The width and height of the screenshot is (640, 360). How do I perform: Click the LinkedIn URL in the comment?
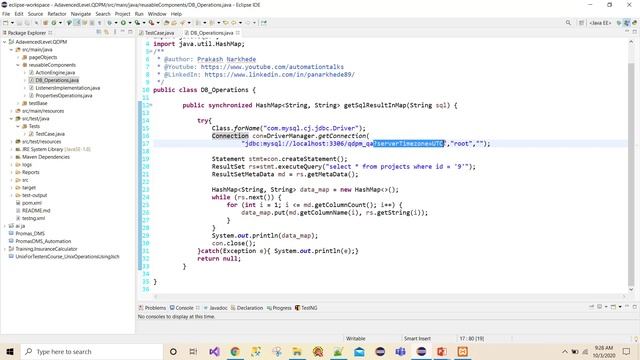(x=280, y=74)
